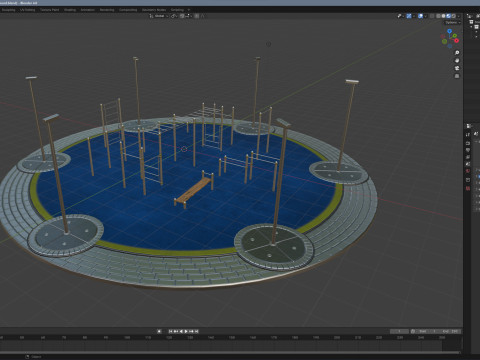This screenshot has width=480, height=360.
Task: Open the Animation workspace tab
Action: coord(88,10)
